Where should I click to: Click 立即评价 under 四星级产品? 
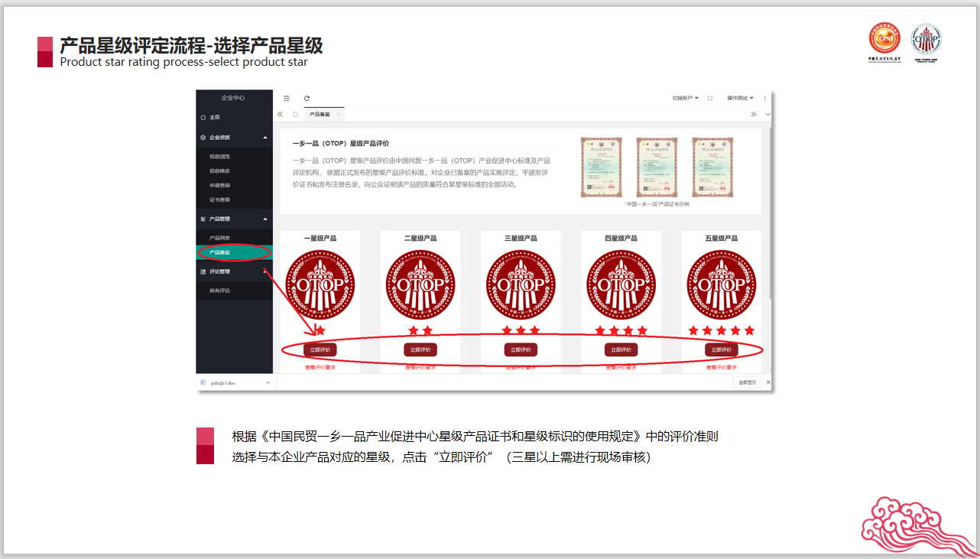point(621,349)
